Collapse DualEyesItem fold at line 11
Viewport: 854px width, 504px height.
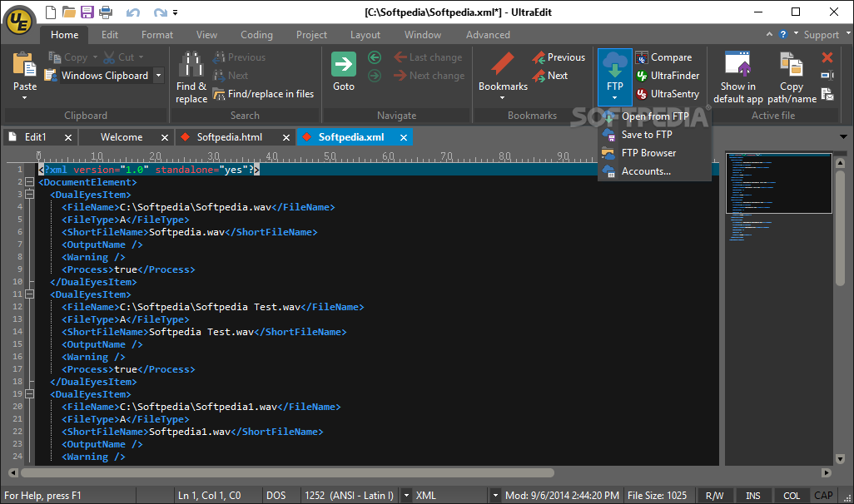pos(29,294)
